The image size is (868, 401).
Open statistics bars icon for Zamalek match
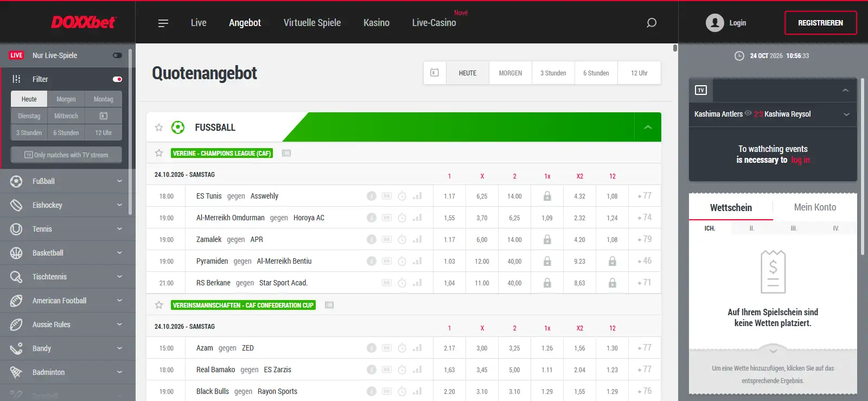click(417, 239)
